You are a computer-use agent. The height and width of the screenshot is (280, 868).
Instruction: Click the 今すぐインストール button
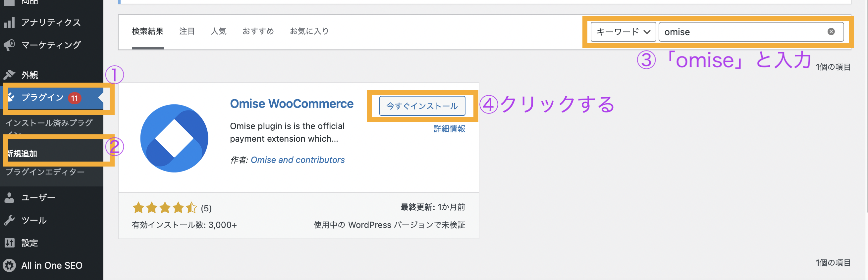422,106
